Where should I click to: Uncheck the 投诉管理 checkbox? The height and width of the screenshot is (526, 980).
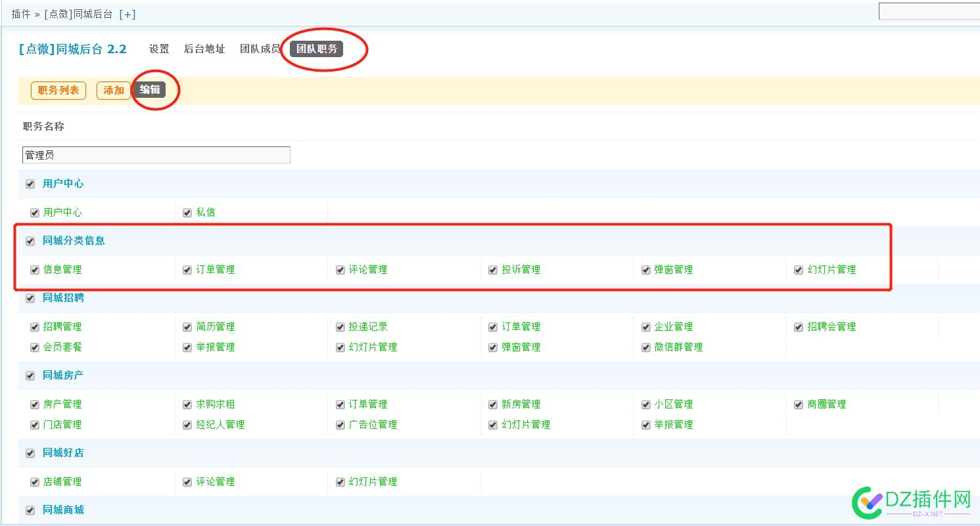point(493,270)
